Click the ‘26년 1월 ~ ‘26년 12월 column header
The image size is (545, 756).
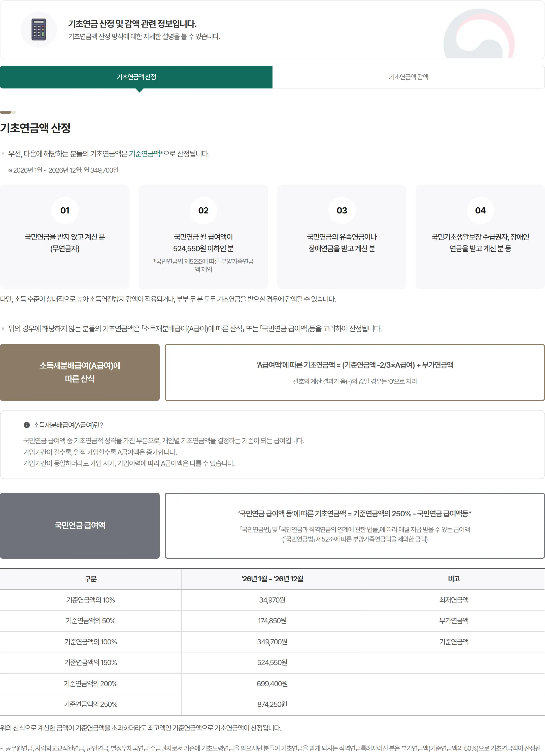[x=272, y=579]
